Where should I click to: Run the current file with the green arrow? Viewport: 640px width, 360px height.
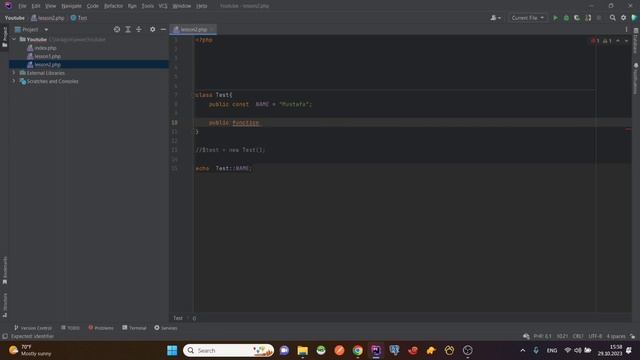click(x=555, y=18)
